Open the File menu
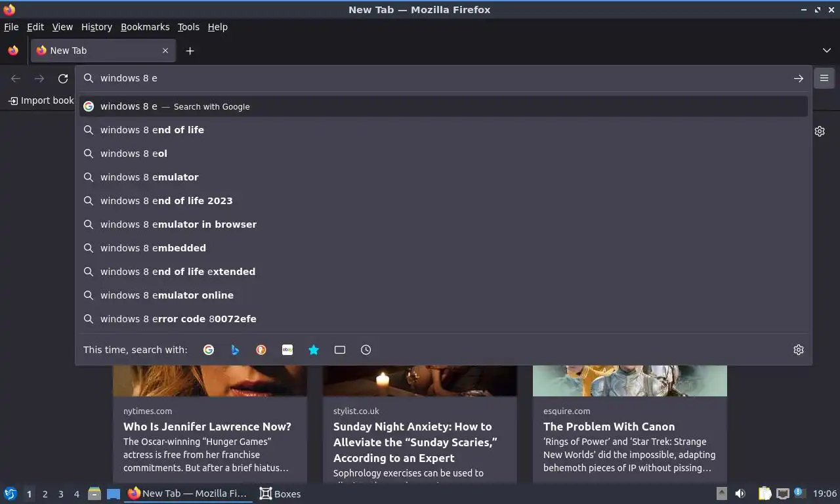840x504 pixels. (x=11, y=27)
